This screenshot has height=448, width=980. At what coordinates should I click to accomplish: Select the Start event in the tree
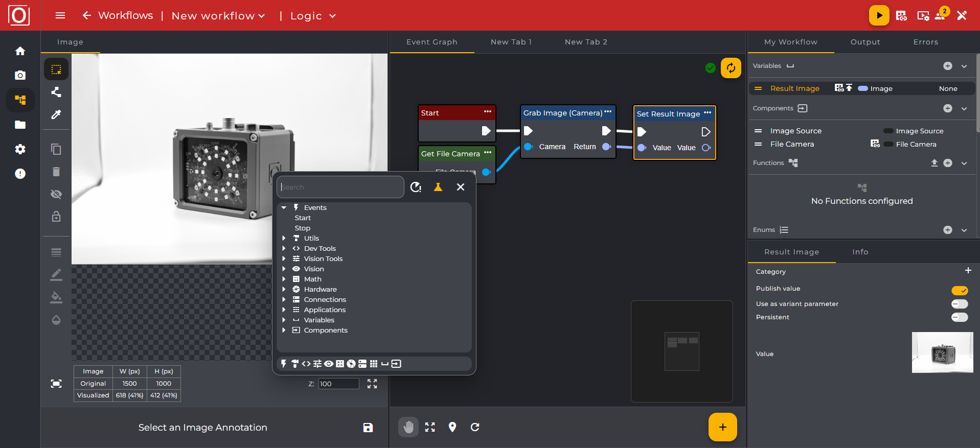pos(303,218)
